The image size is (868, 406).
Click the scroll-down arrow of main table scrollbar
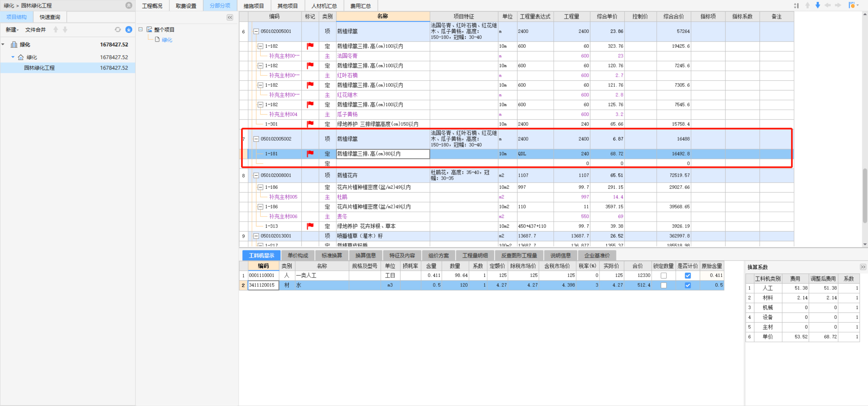865,244
